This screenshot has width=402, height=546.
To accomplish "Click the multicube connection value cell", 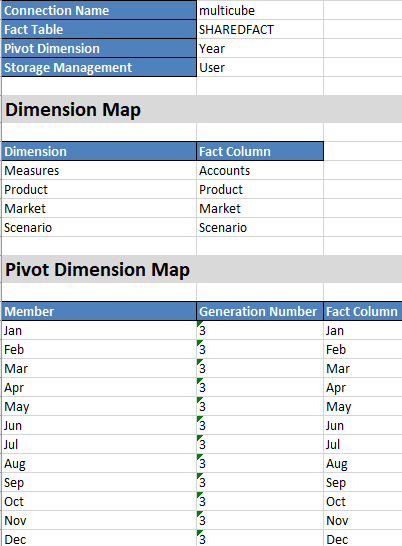I will point(260,10).
